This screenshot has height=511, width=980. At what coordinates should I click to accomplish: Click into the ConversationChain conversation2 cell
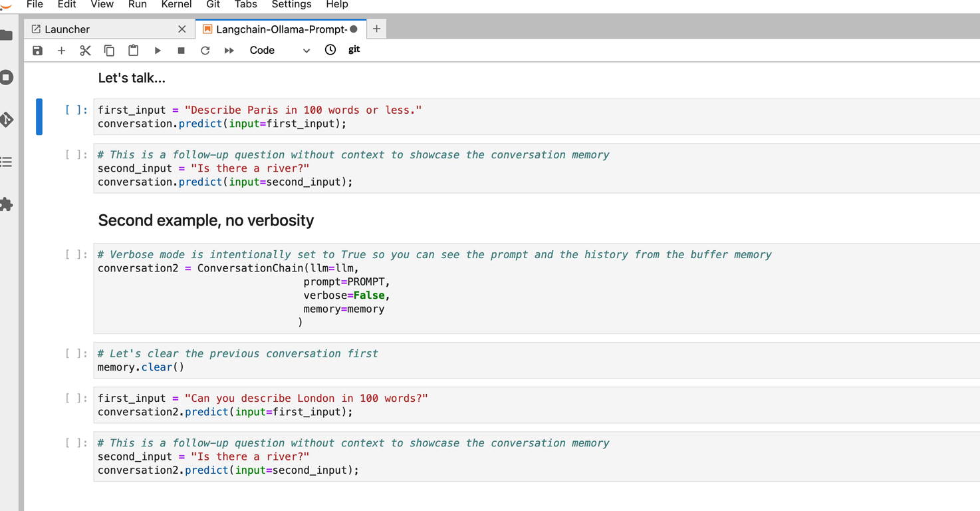(x=537, y=288)
